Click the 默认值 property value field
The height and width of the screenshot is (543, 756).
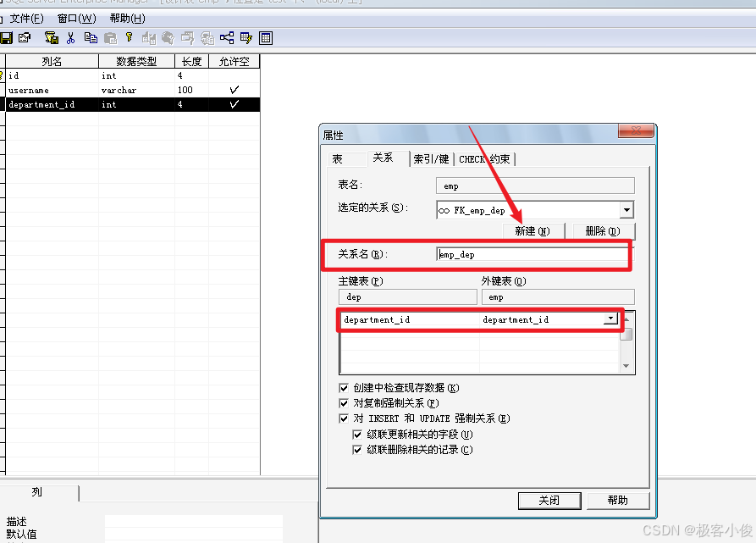[x=194, y=534]
